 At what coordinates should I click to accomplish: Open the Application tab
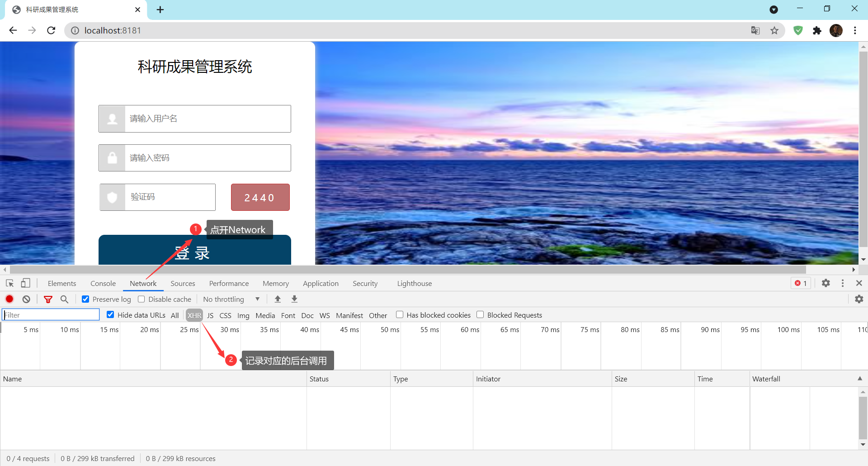321,283
